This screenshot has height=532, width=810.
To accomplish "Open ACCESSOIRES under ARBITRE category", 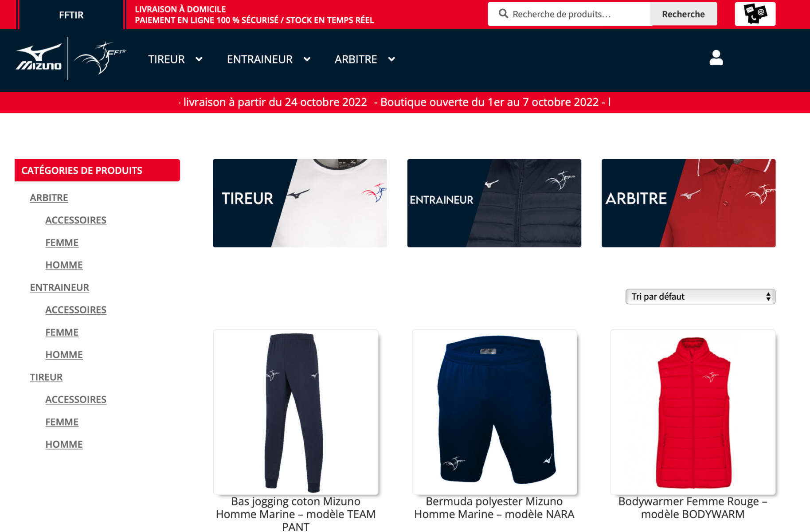I will pyautogui.click(x=76, y=220).
